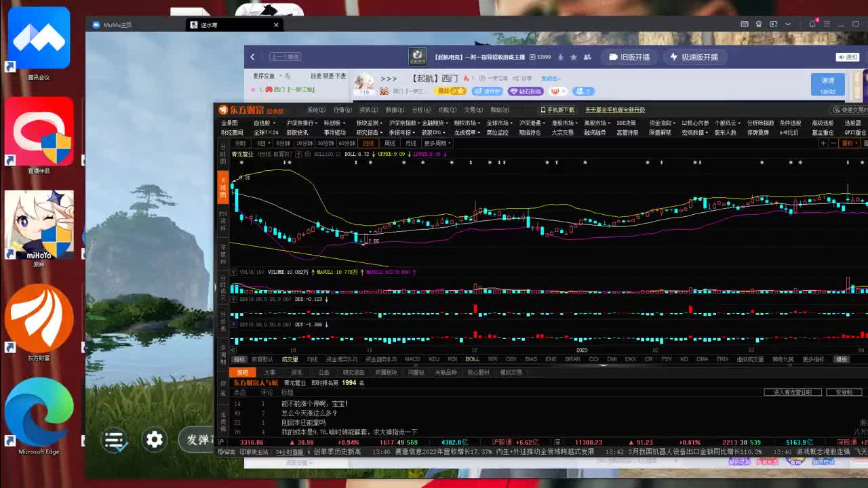Screen dimensions: 868x488
Task: Select the 15分钟 period tab
Action: 304,144
